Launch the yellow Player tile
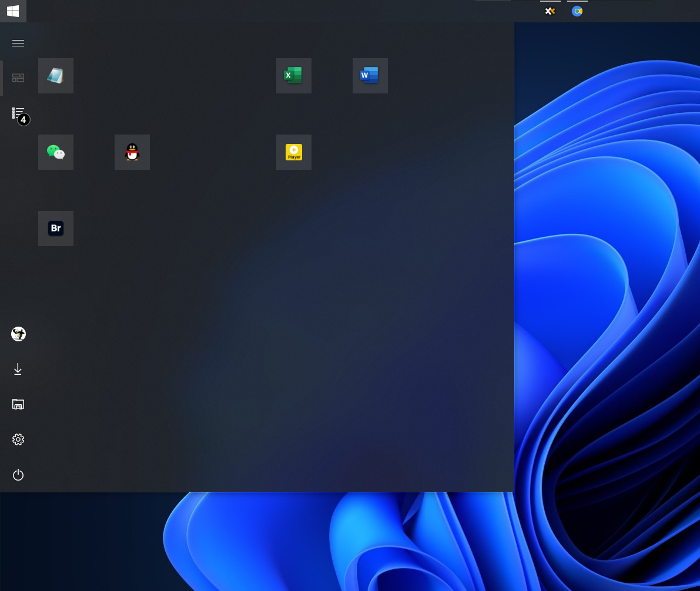 294,152
